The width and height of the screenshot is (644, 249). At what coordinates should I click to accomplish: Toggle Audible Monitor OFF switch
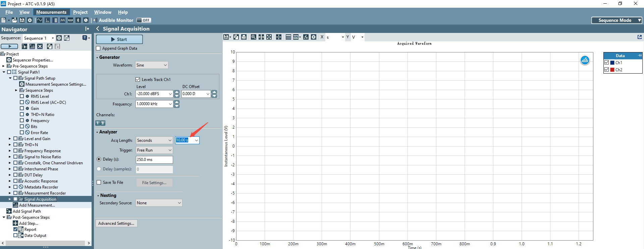[x=144, y=20]
